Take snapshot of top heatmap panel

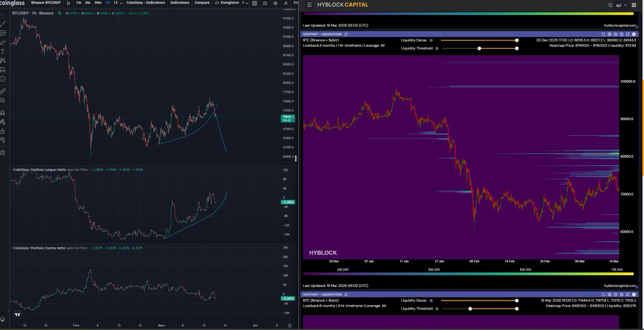pyautogui.click(x=610, y=34)
